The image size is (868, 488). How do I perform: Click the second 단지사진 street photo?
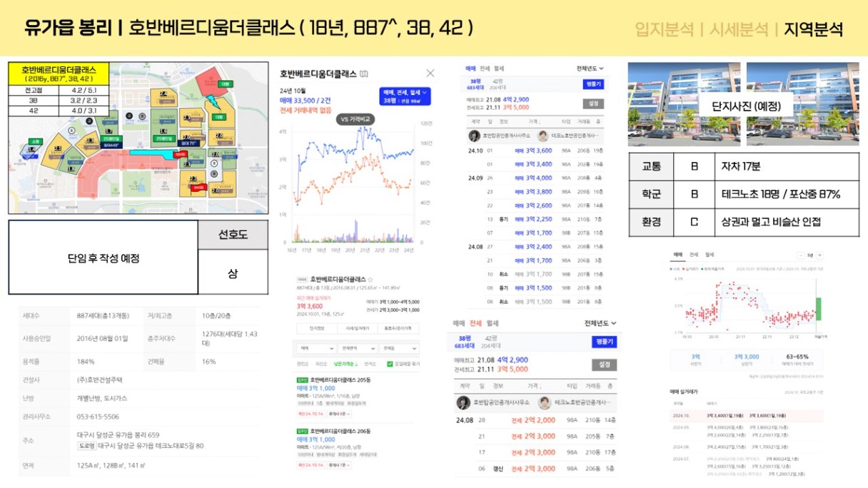(803, 104)
